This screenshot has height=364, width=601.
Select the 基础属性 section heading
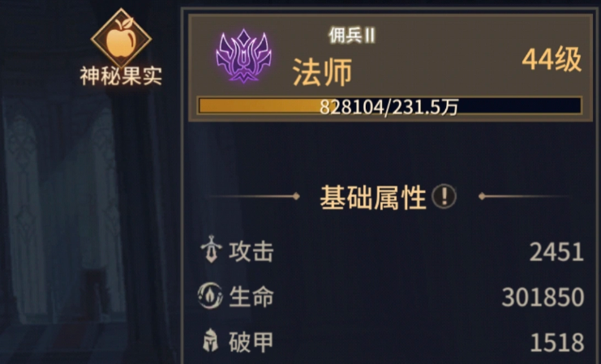pyautogui.click(x=373, y=197)
